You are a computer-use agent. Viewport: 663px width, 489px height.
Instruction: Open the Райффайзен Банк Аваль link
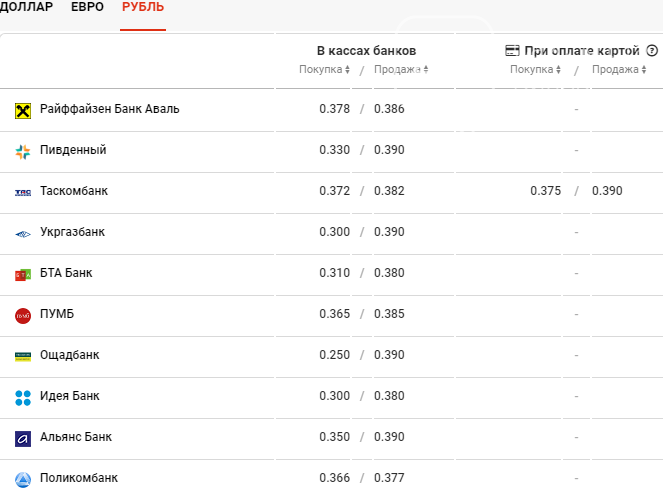[110, 109]
